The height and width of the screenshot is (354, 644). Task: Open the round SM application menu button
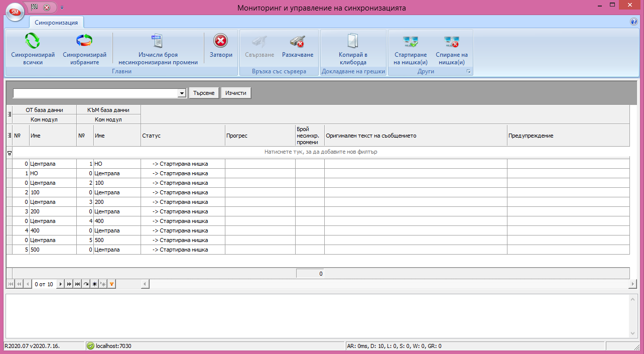pos(15,11)
